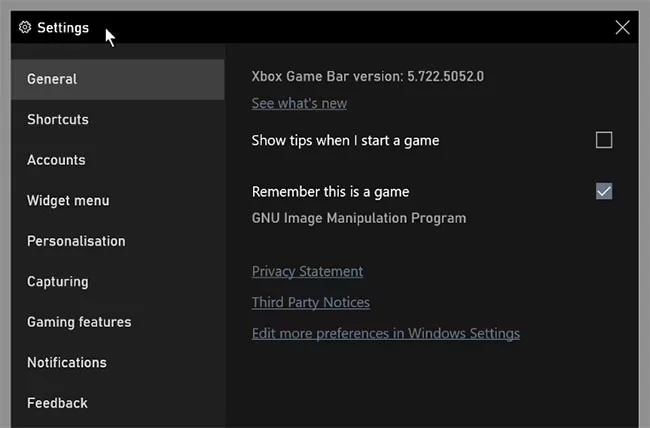View the Third Party Notices link

310,302
